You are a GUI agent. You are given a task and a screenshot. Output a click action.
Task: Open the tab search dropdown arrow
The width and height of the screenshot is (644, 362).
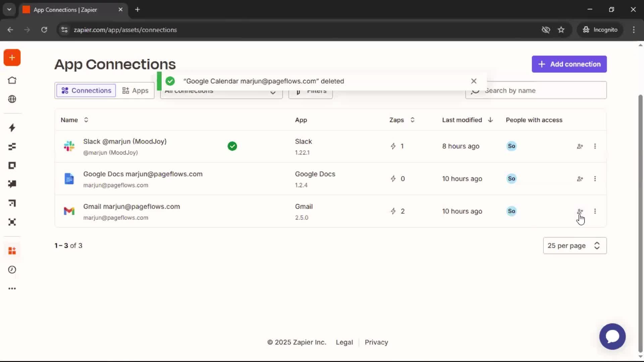[9, 10]
